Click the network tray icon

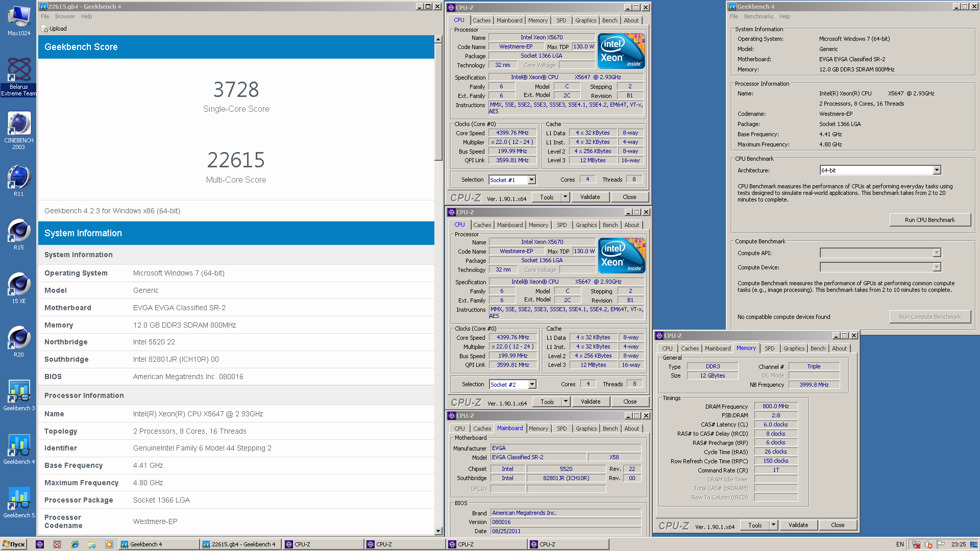coord(917,544)
